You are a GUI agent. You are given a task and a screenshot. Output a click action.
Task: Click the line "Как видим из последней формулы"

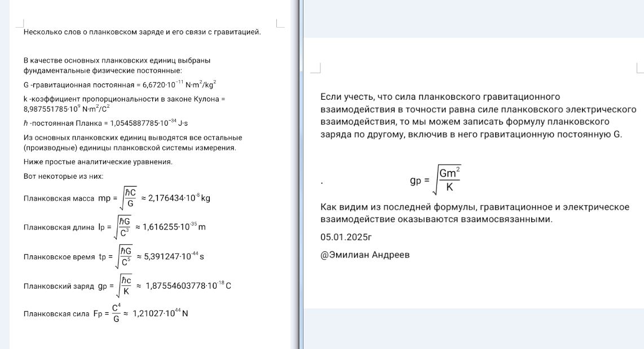click(x=475, y=207)
